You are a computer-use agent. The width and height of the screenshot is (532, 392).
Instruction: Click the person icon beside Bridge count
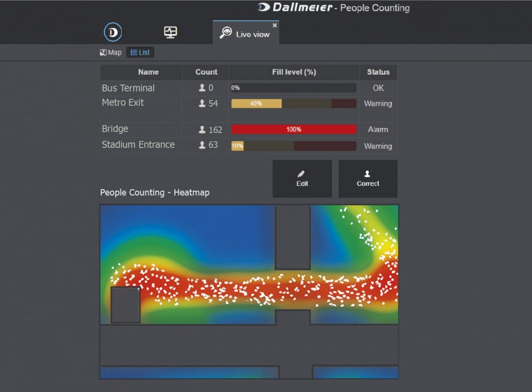point(202,129)
